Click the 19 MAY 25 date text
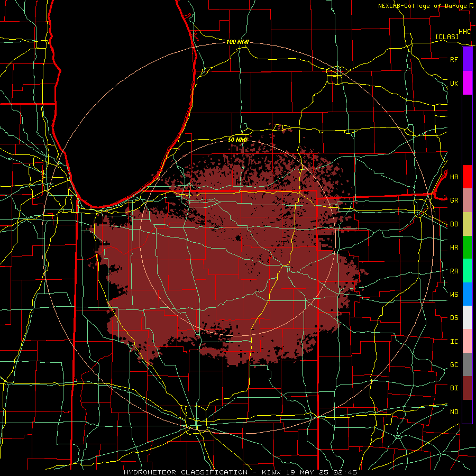The width and height of the screenshot is (476, 476). (x=308, y=472)
